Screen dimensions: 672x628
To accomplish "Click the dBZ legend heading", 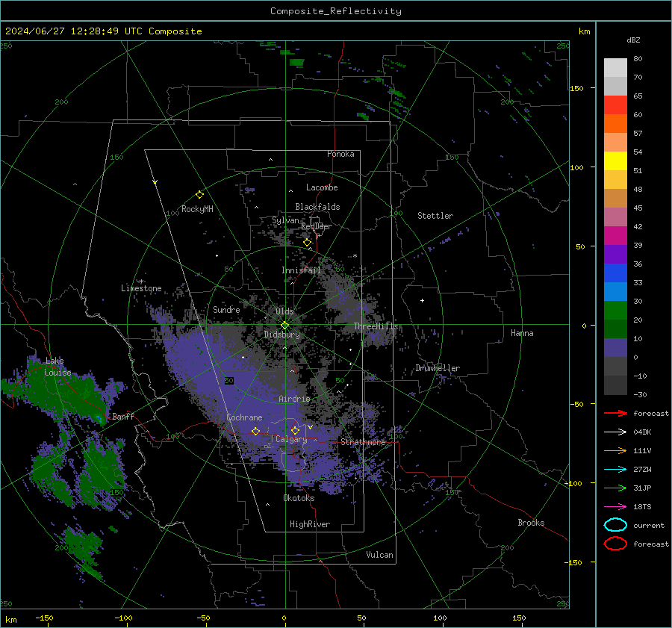I will 633,40.
